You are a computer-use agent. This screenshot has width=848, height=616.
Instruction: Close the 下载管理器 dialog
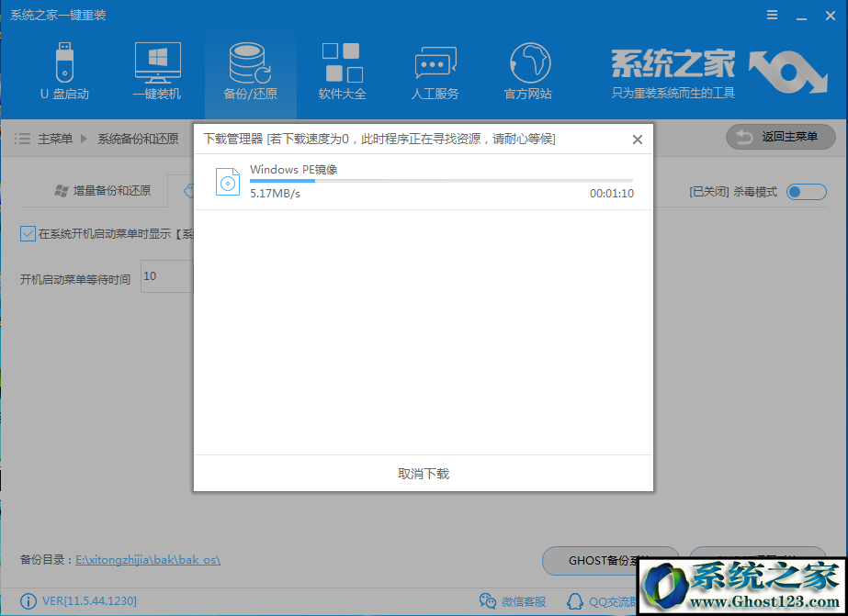[638, 140]
